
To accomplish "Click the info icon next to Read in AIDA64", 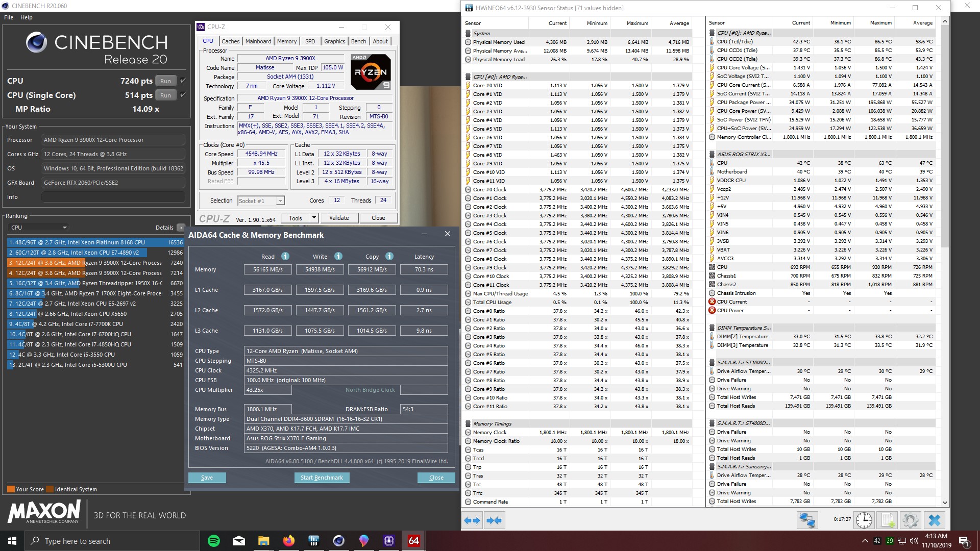I will point(285,256).
